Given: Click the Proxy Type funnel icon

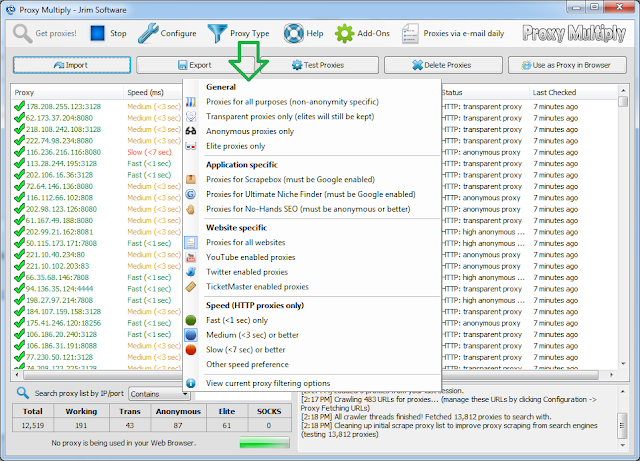Looking at the screenshot, I should tap(217, 33).
